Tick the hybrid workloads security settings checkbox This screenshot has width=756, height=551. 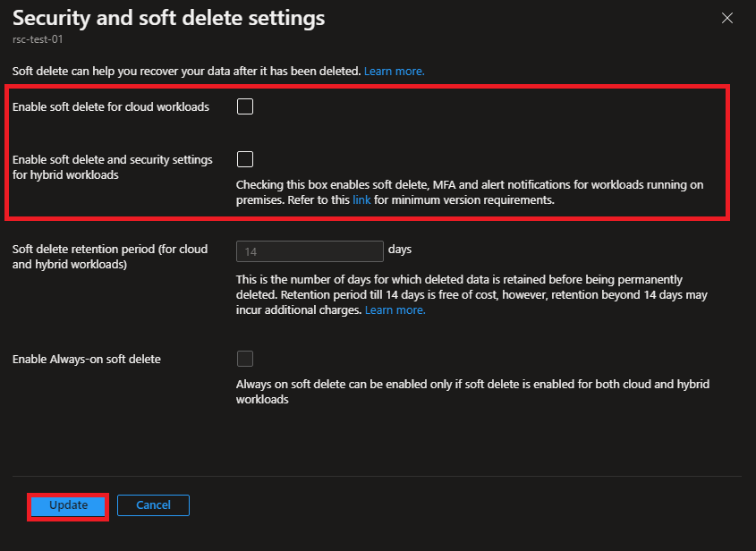tap(245, 159)
